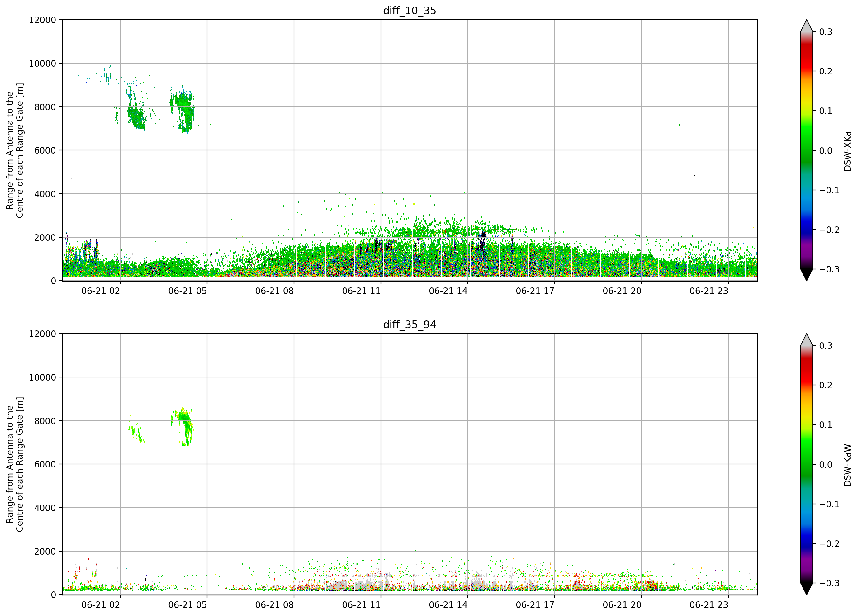Select the "DSW-XKa" colorbar label
The width and height of the screenshot is (858, 616).
tap(847, 151)
